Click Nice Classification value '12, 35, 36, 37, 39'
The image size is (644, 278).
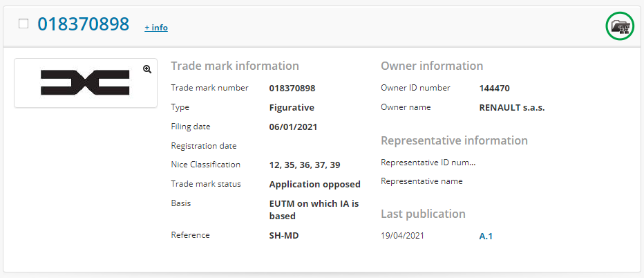(x=304, y=165)
